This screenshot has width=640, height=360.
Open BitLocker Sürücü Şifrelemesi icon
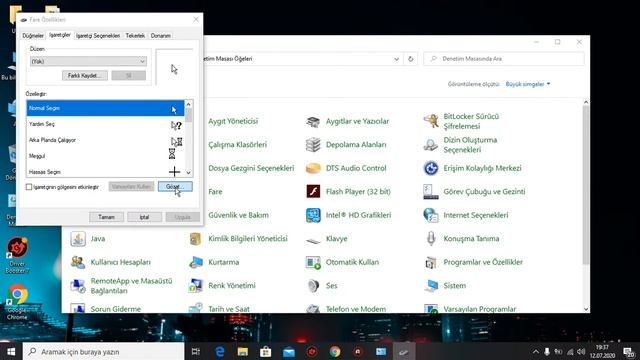431,121
